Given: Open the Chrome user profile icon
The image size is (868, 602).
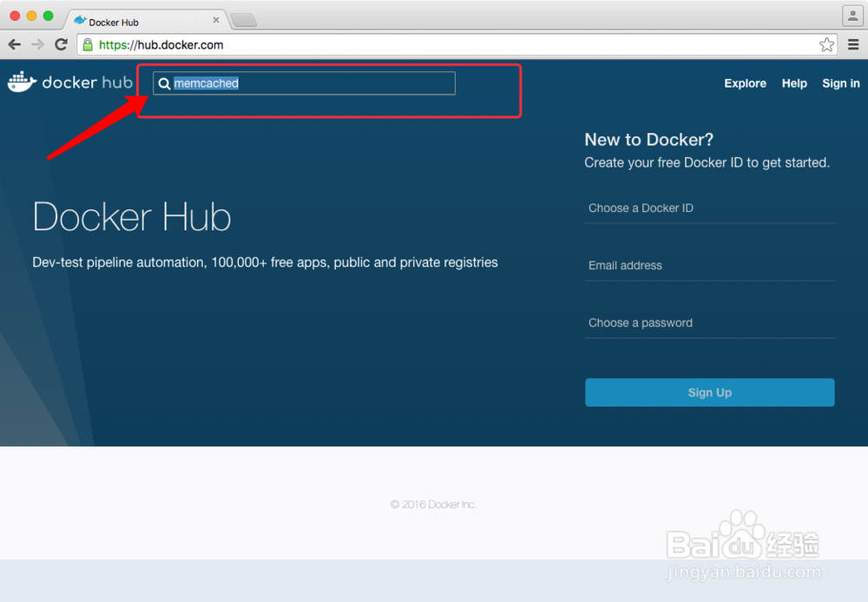Looking at the screenshot, I should (852, 16).
